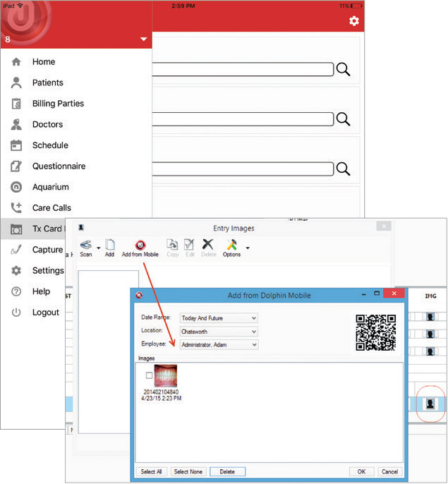Click the Capture pen icon

point(16,250)
